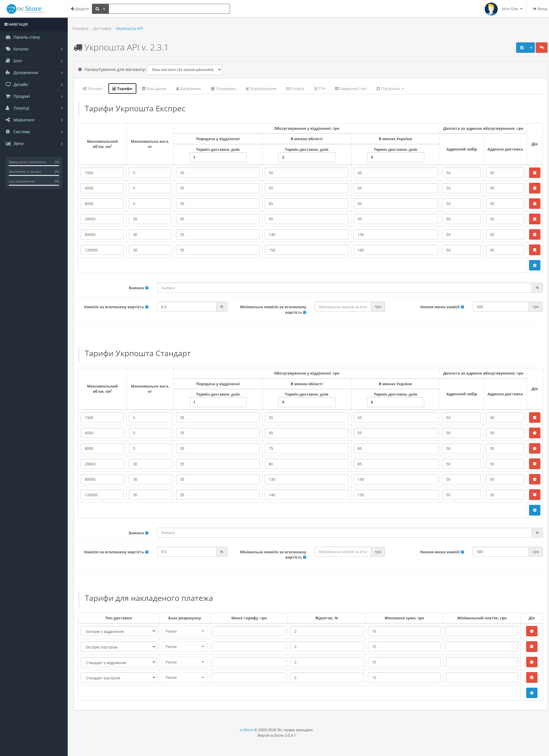Open the 'Доставка' breadcrumb link
This screenshot has height=756, width=549.
[102, 29]
